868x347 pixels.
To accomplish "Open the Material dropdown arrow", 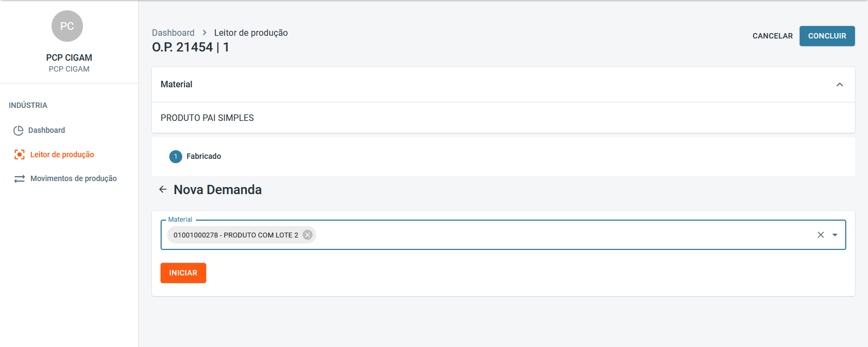I will (835, 235).
